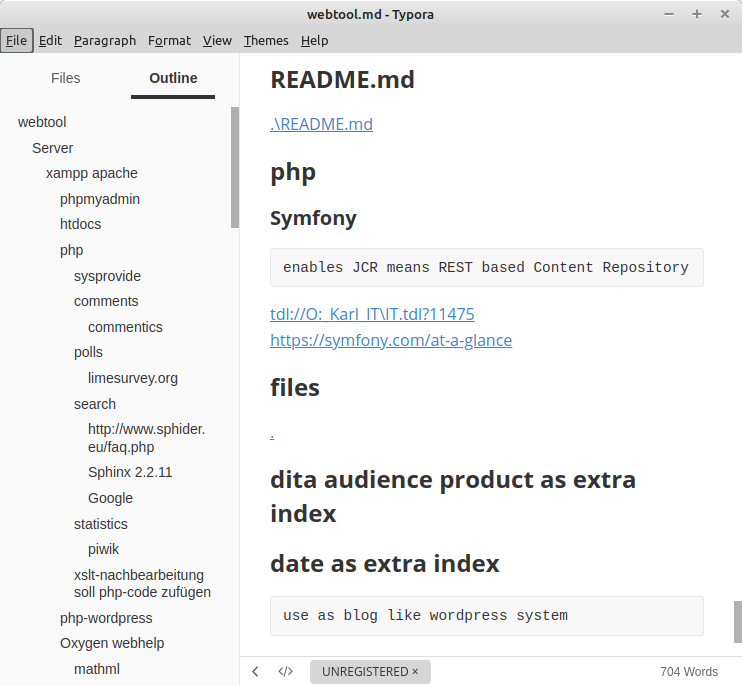Jump to webtool in outline
This screenshot has width=742, height=686.
point(42,122)
